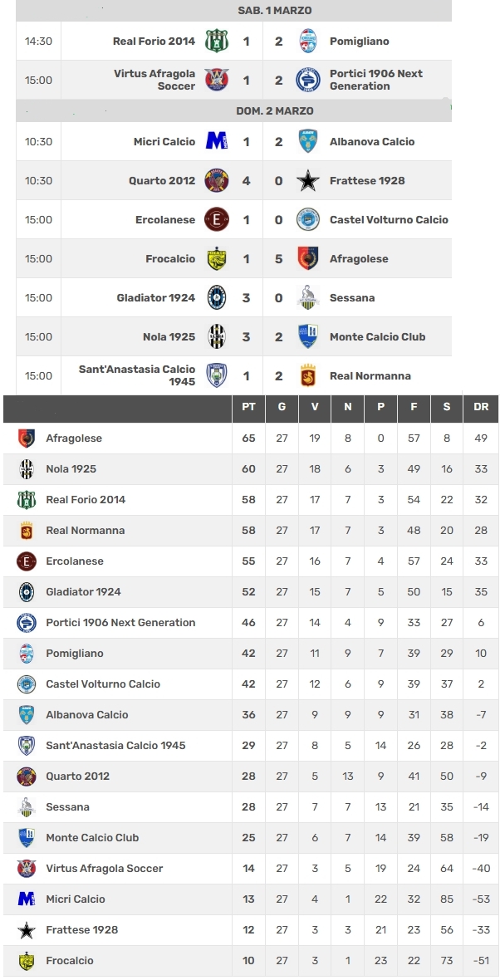Click the Ercolanese round E crest in results

point(217,219)
